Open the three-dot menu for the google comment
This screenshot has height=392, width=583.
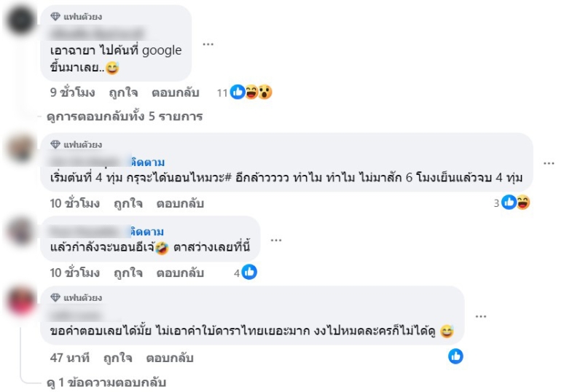point(208,44)
